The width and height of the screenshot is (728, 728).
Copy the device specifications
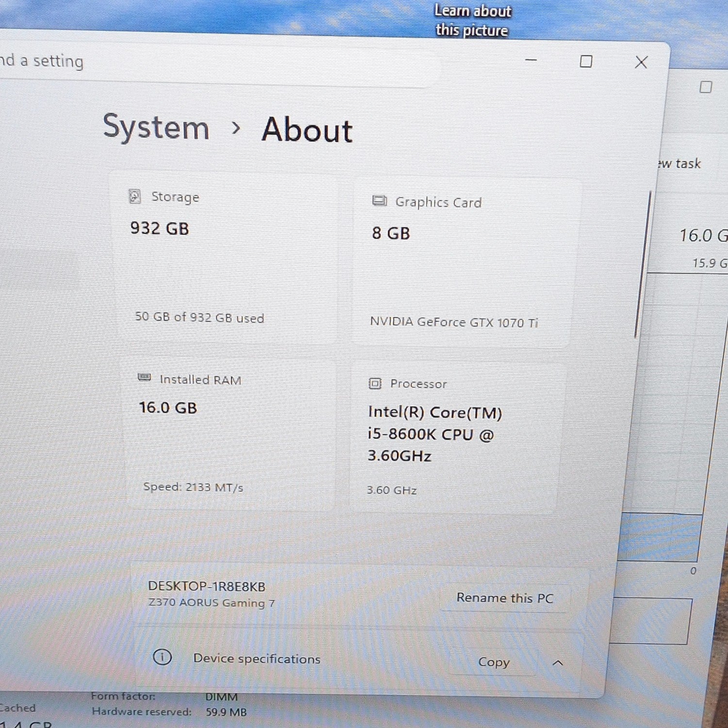coord(494,662)
